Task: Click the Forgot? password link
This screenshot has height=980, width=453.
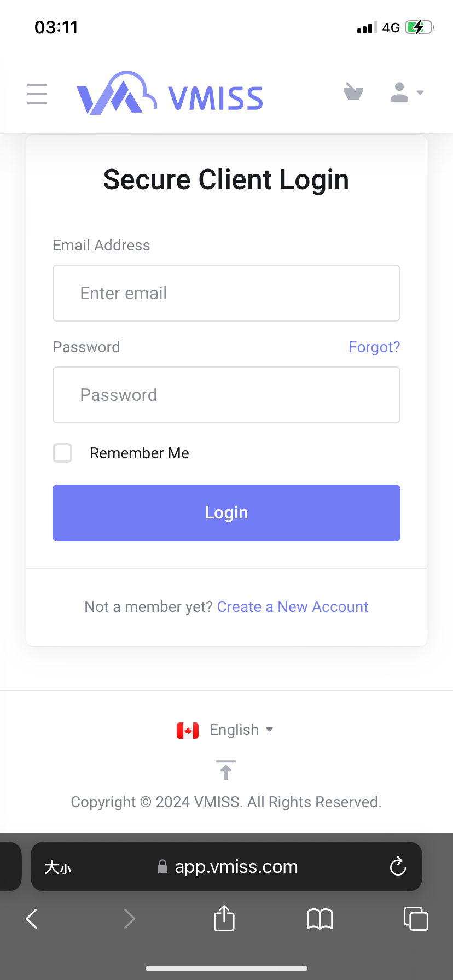Action: (x=374, y=347)
